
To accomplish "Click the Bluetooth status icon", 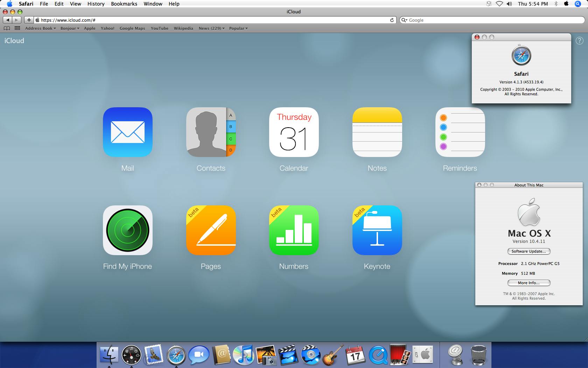I will pos(556,4).
